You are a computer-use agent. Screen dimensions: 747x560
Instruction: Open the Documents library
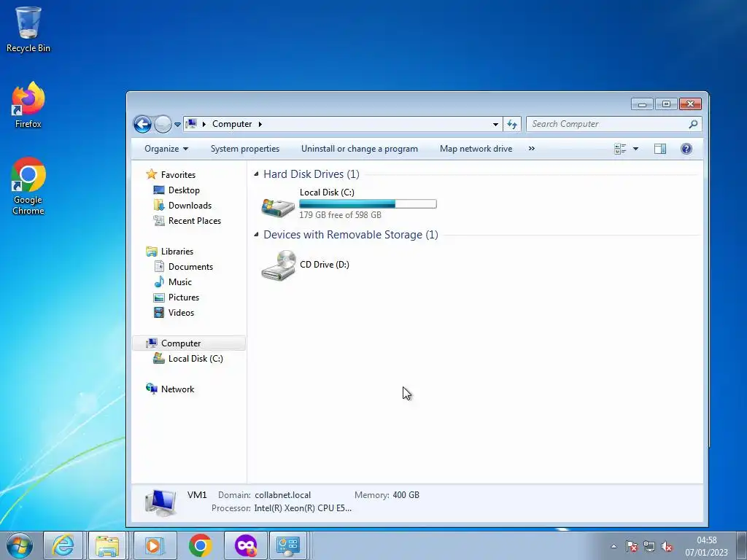pyautogui.click(x=190, y=267)
